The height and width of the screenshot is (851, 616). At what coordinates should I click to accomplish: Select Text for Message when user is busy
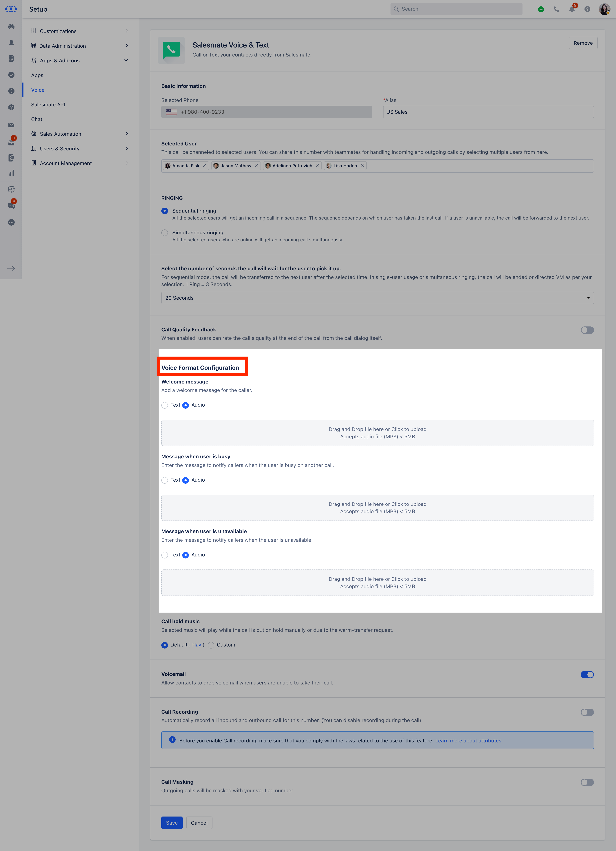click(165, 480)
